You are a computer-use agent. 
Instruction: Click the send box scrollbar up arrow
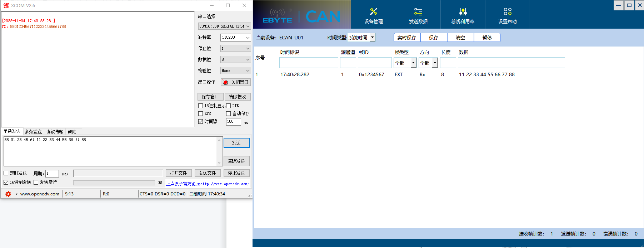[219, 140]
